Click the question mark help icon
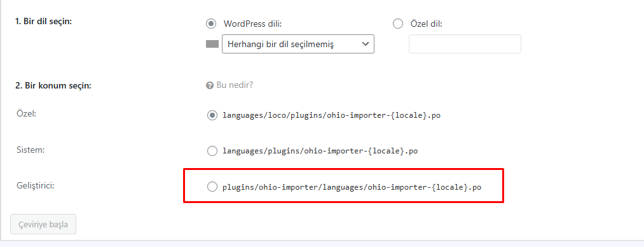This screenshot has width=644, height=247. [210, 85]
